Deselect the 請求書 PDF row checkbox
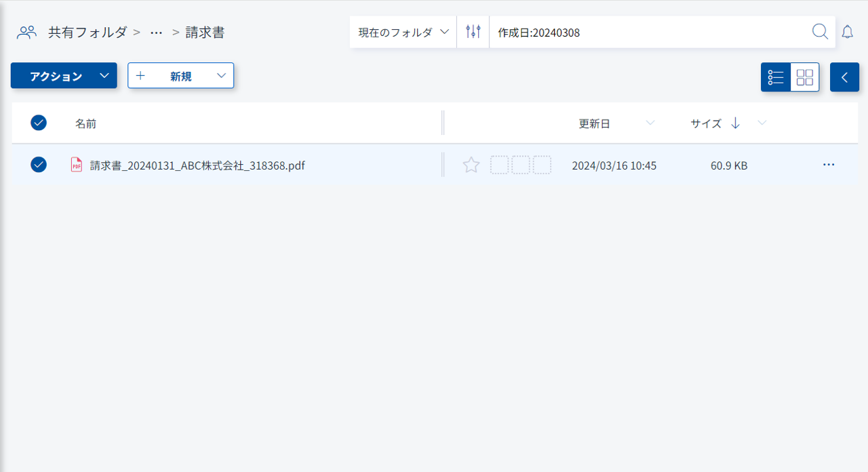The height and width of the screenshot is (472, 868). coord(39,165)
